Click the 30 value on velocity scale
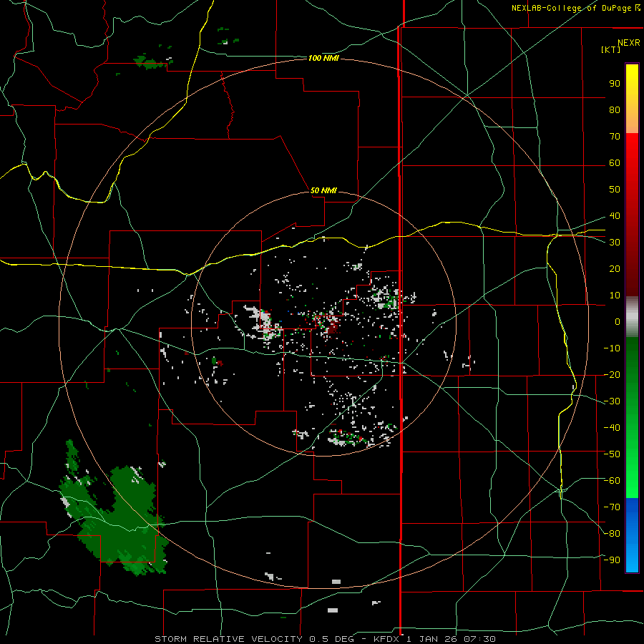Screen dimensions: 644x644 pyautogui.click(x=615, y=243)
